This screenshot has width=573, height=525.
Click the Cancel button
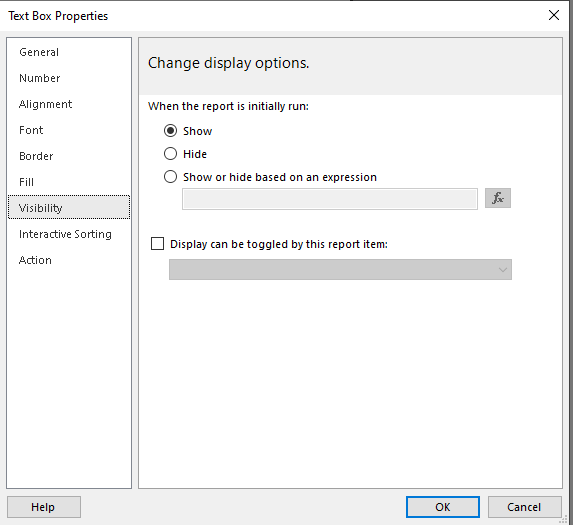[524, 507]
